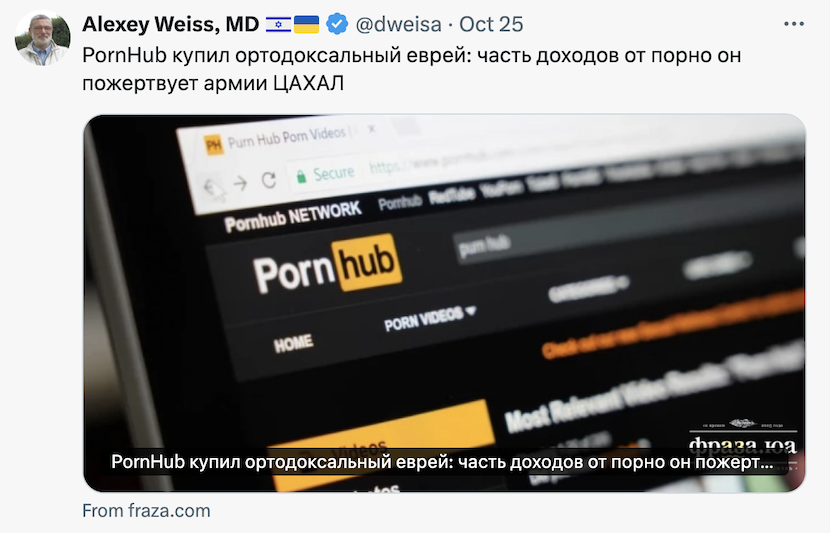Viewport: 830px width, 533px height.
Task: Open Alexey Weiss profile avatar
Action: (x=42, y=38)
